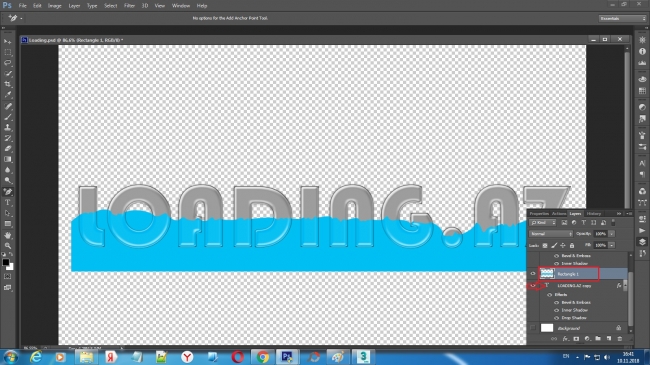The height and width of the screenshot is (365, 650).
Task: Toggle visibility of the Drop Shadow effect
Action: tap(556, 318)
